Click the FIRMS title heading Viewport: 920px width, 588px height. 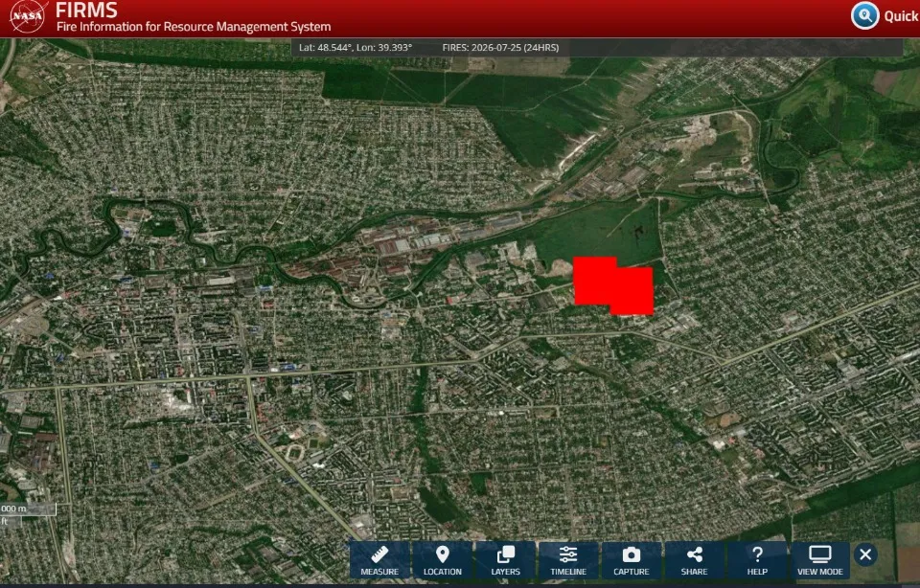coord(86,10)
